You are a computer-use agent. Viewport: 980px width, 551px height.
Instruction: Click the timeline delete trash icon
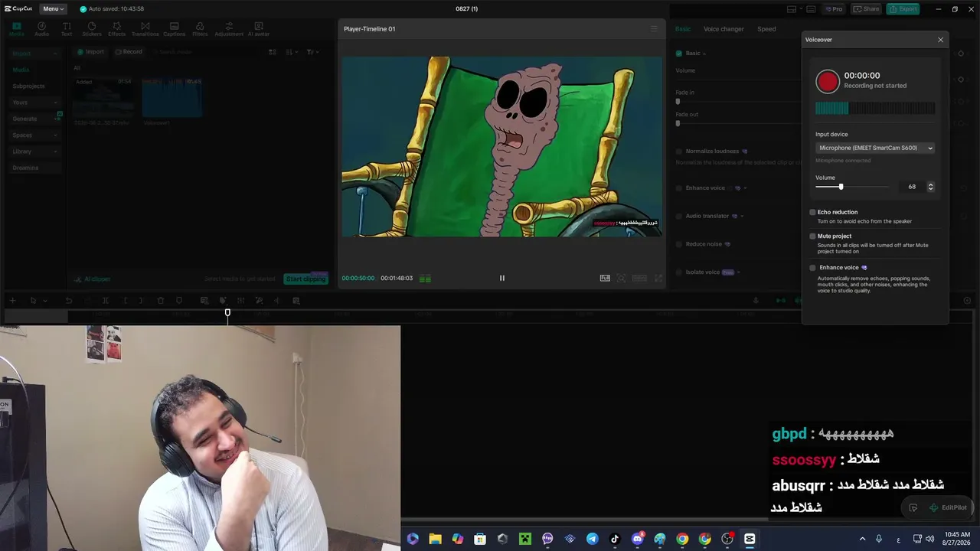click(x=161, y=301)
